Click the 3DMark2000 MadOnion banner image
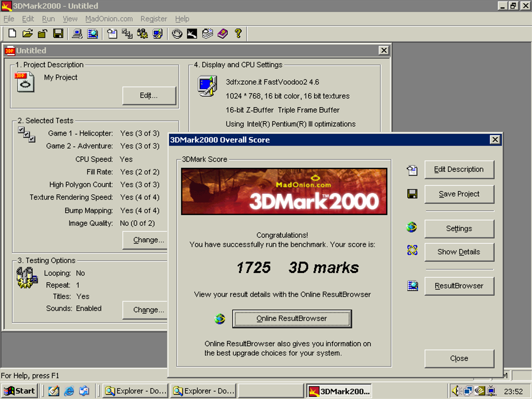 (284, 191)
